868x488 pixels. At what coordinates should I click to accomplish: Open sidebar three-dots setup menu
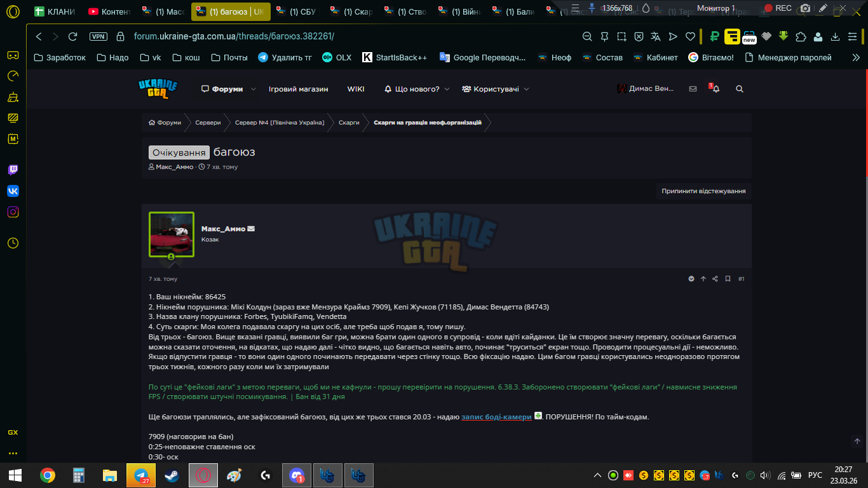click(13, 454)
